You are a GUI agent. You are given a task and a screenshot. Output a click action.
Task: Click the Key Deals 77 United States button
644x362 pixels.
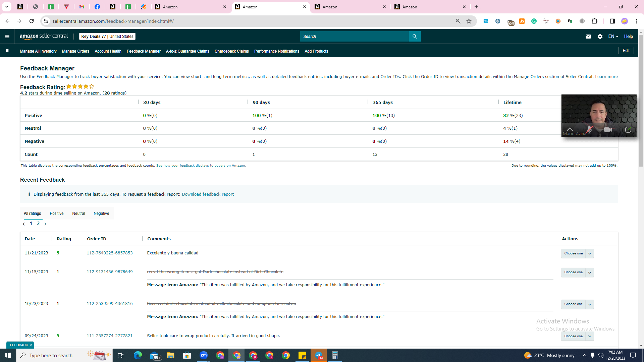[x=107, y=37]
